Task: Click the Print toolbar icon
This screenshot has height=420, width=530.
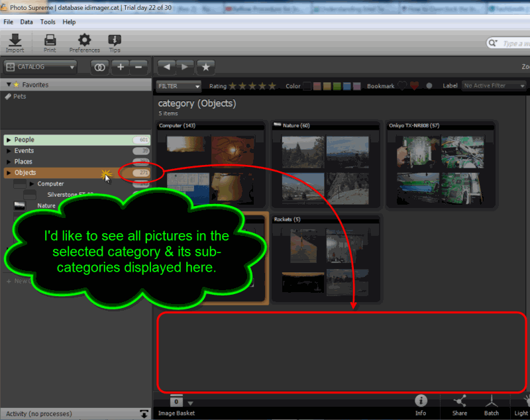Action: (50, 43)
